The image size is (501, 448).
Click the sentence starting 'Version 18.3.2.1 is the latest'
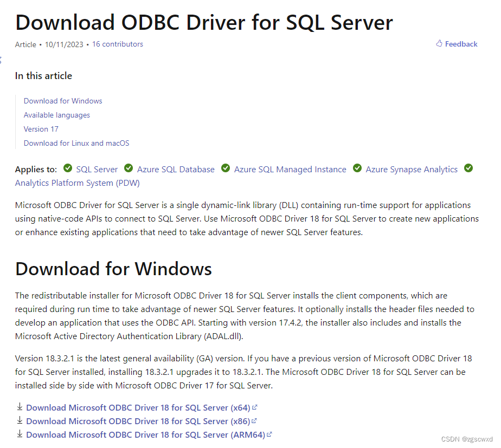coord(130,359)
